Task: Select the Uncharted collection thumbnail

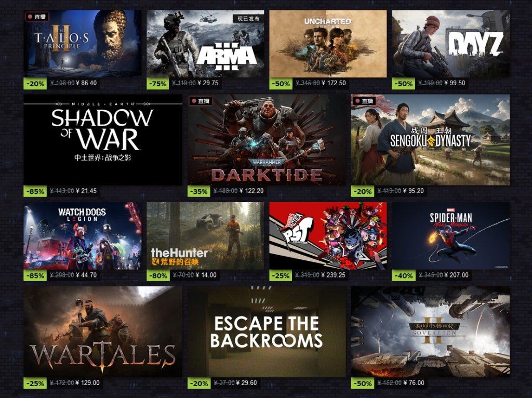Action: (x=328, y=44)
